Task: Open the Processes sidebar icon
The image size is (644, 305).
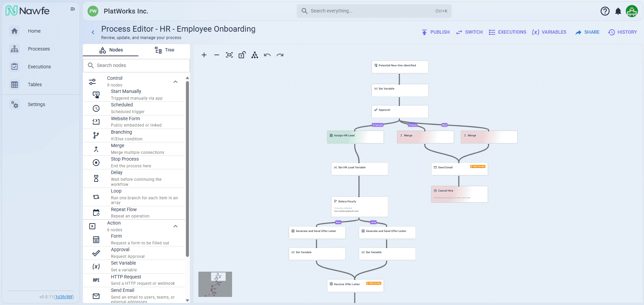Action: 14,49
